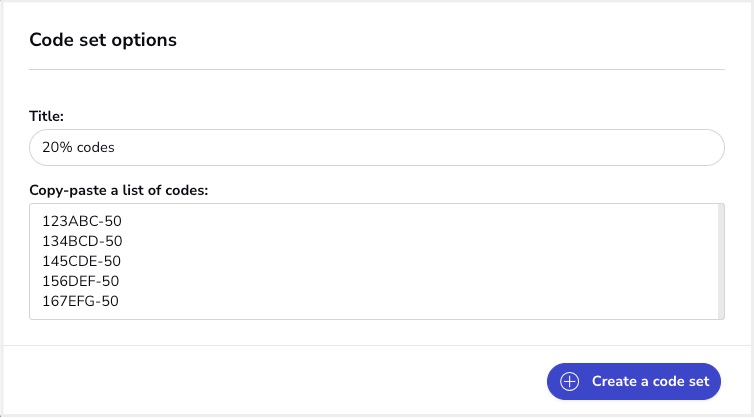Click the Create a code set button label
This screenshot has height=418, width=754.
(x=650, y=381)
